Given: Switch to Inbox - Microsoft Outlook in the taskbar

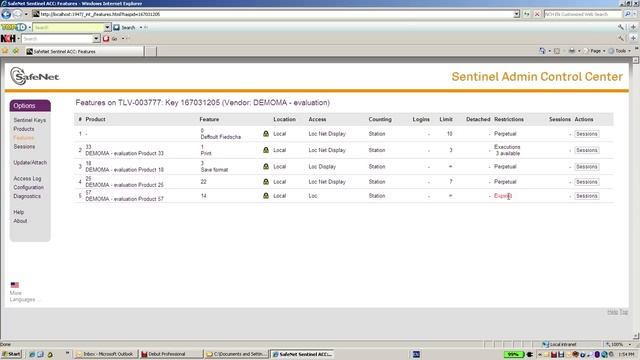Looking at the screenshot, I should coord(105,354).
